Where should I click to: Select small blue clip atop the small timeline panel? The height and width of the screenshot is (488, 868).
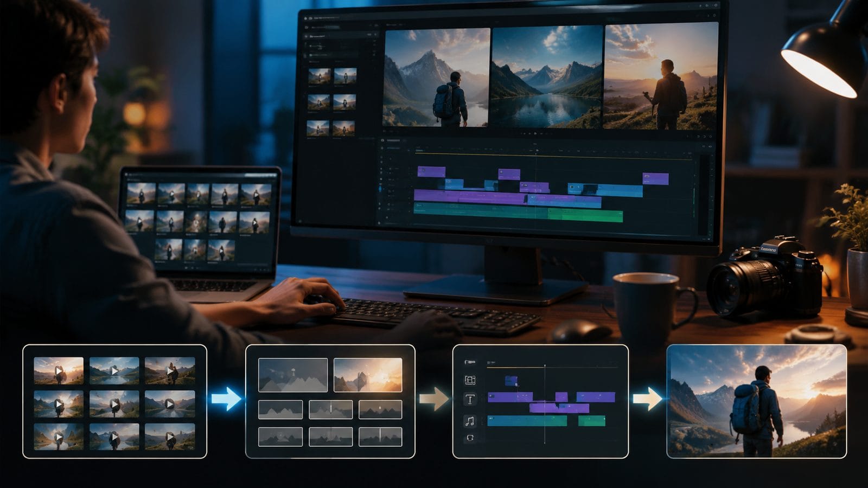[511, 381]
